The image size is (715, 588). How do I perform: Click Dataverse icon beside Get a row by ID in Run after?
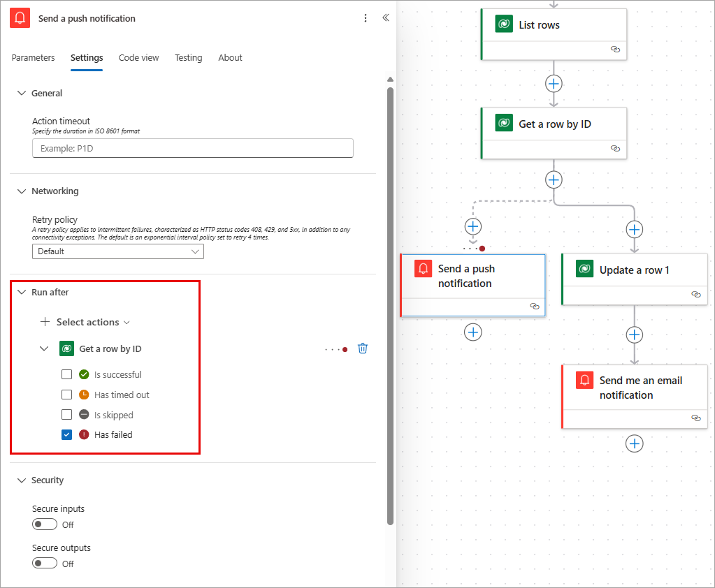pyautogui.click(x=66, y=348)
